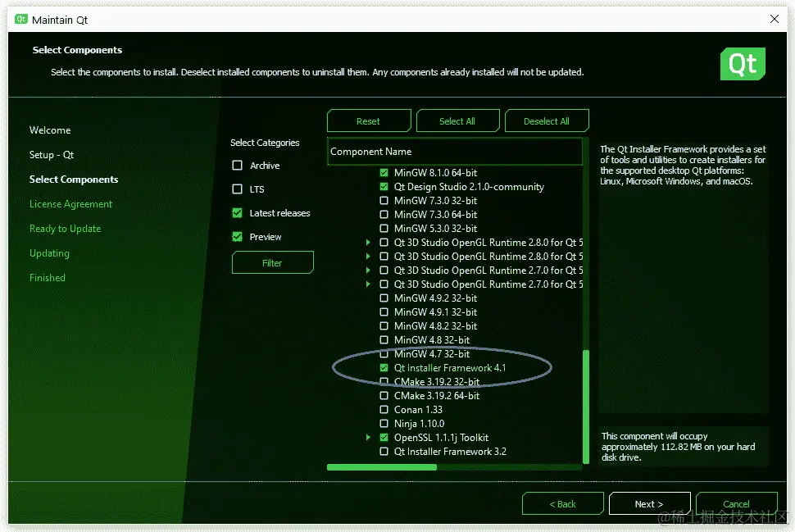The width and height of the screenshot is (795, 532).
Task: Expand the OpenSSL 1.1.1j Toolkit entry
Action: (x=368, y=437)
